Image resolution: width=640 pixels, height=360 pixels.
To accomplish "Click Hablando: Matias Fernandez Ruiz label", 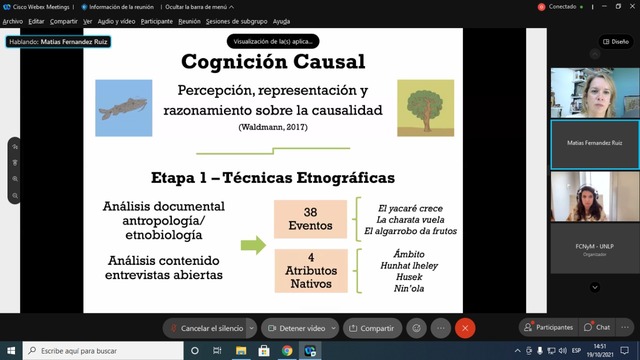I will click(x=58, y=42).
